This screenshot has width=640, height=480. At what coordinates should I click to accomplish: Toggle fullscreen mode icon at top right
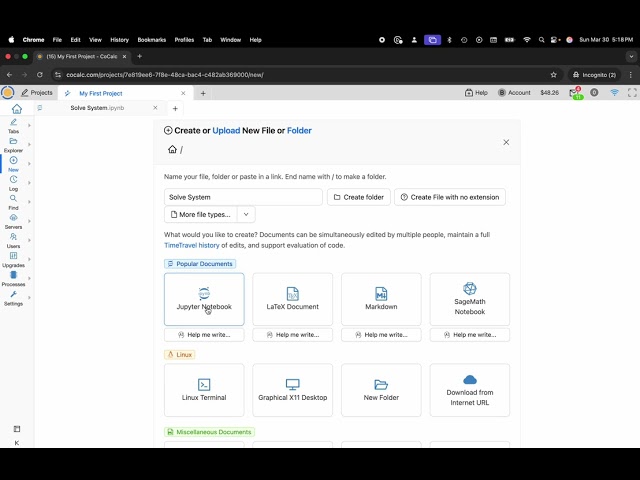tap(632, 92)
